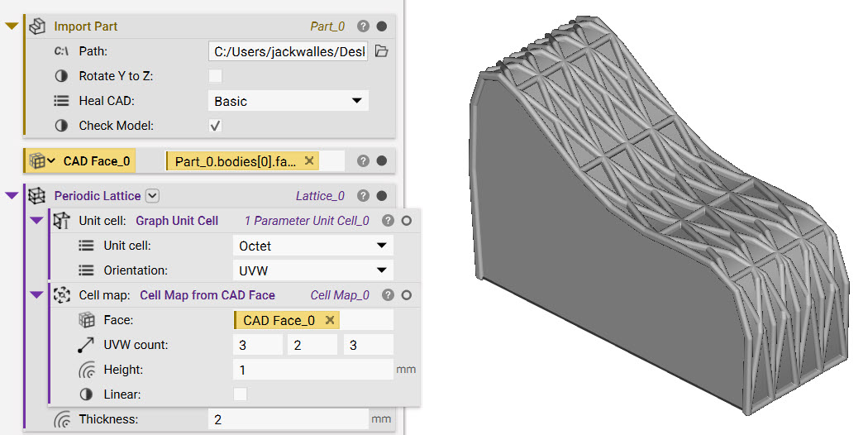The image size is (868, 435).
Task: Toggle the Part_0 status dot
Action: pyautogui.click(x=381, y=26)
